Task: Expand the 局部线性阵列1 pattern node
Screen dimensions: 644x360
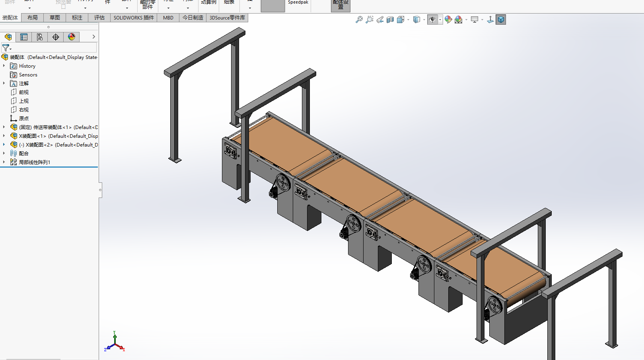Action: pos(4,162)
